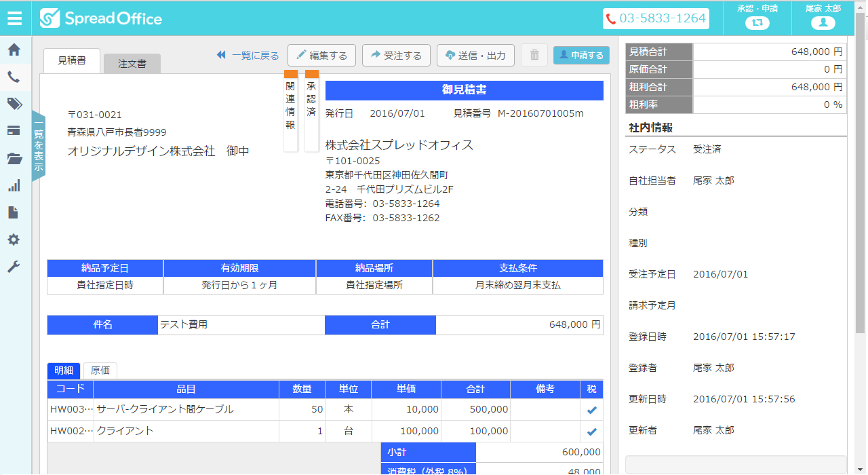868x475 pixels.
Task: Click the trash delete icon
Action: pyautogui.click(x=534, y=55)
